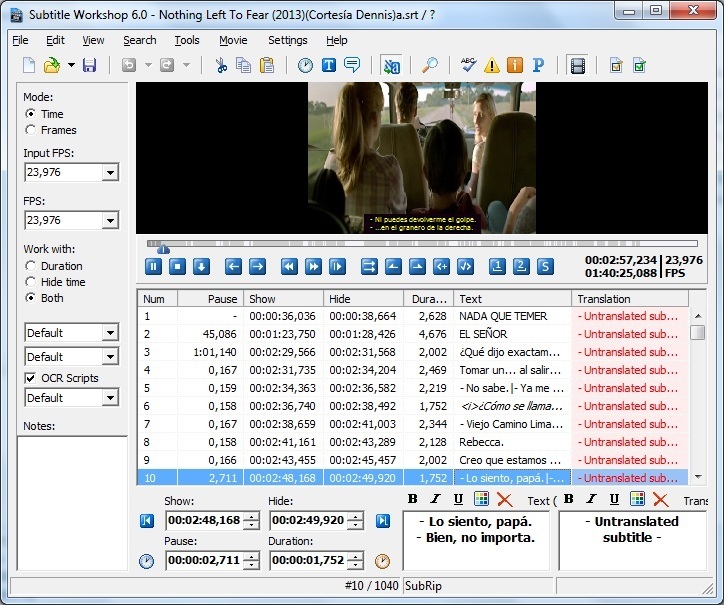The width and height of the screenshot is (724, 605).
Task: Click the video seek bar
Action: tap(420, 243)
